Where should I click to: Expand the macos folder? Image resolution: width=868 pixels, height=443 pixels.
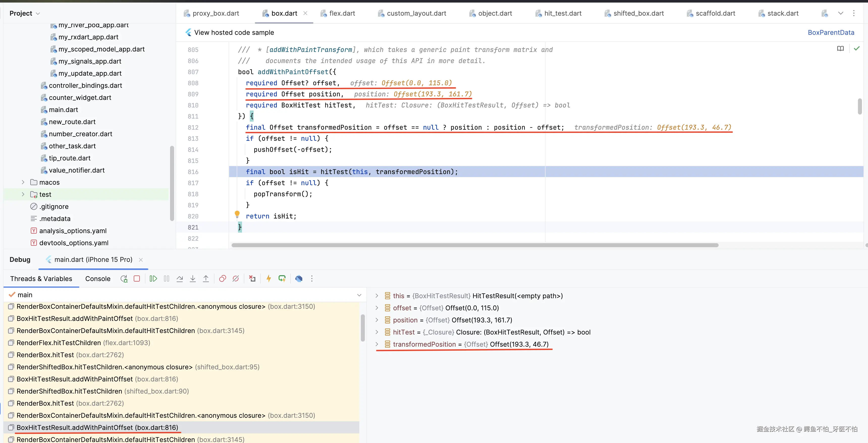point(23,182)
